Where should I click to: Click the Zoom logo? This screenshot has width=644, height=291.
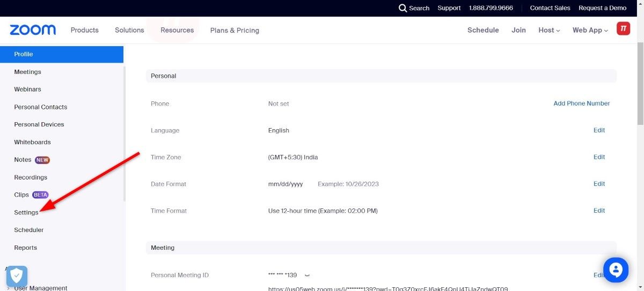(x=33, y=30)
